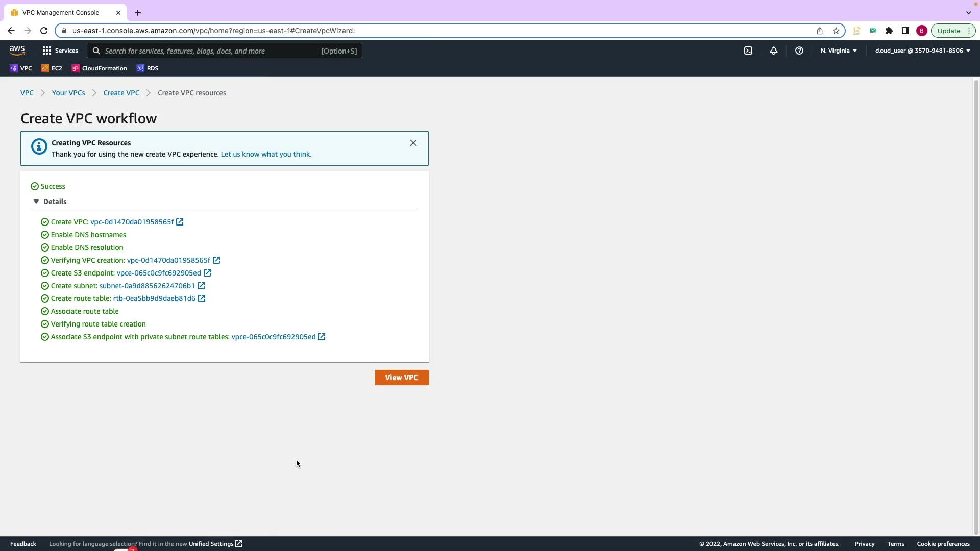980x551 pixels.
Task: Click the View VPC button
Action: click(401, 378)
